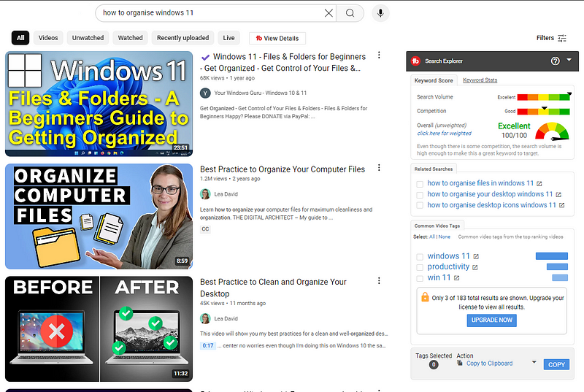Click the Select None tags link
The width and height of the screenshot is (584, 392).
click(x=445, y=237)
